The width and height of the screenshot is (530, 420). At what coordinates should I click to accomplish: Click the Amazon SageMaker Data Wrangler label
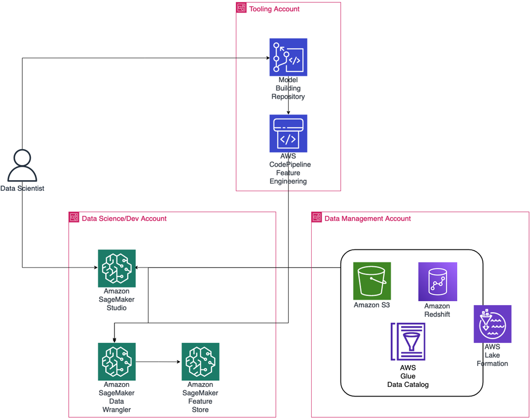click(117, 397)
